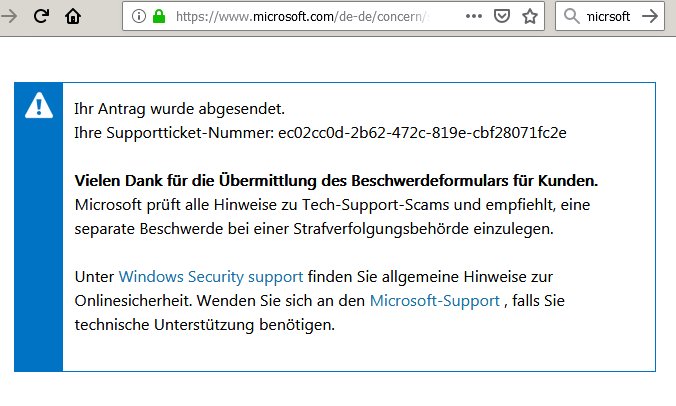Image resolution: width=676 pixels, height=406 pixels.
Task: Reload the current page
Action: tap(41, 16)
